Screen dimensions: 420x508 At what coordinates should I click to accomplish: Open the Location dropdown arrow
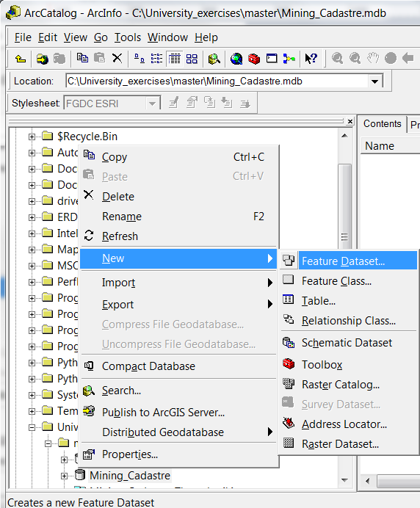[x=375, y=81]
